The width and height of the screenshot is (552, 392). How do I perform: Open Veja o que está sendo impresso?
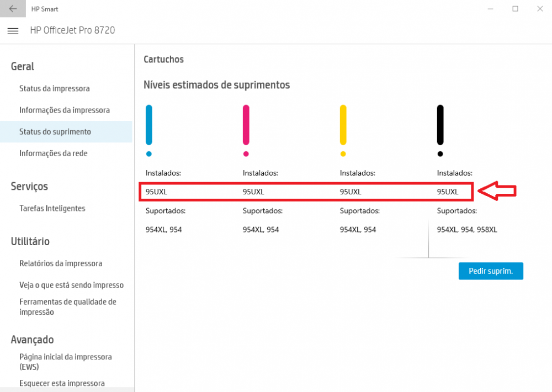[71, 285]
